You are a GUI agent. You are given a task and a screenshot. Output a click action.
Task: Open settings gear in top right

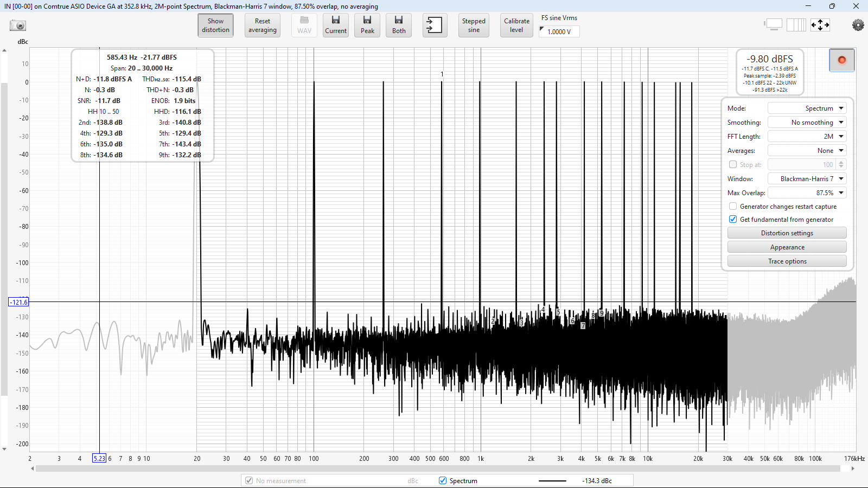[858, 25]
